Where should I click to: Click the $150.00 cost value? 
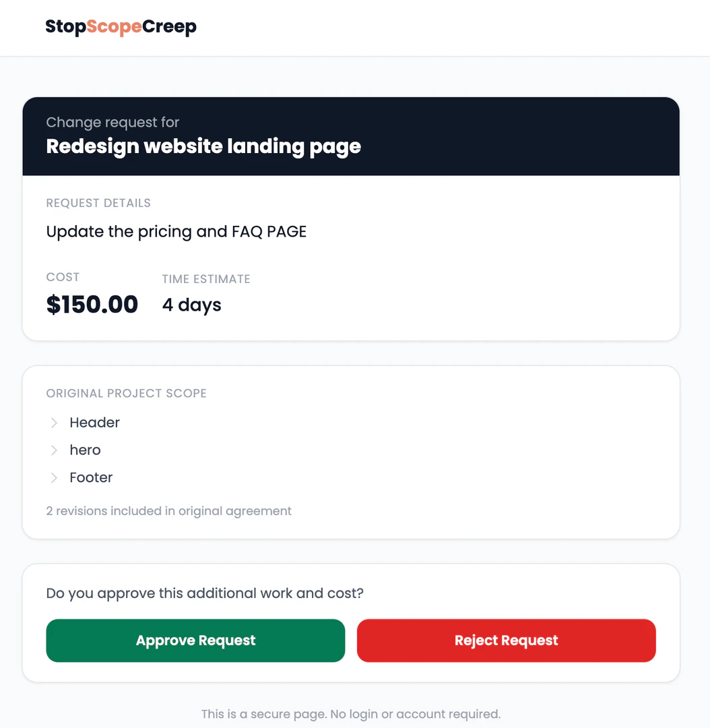click(x=92, y=304)
